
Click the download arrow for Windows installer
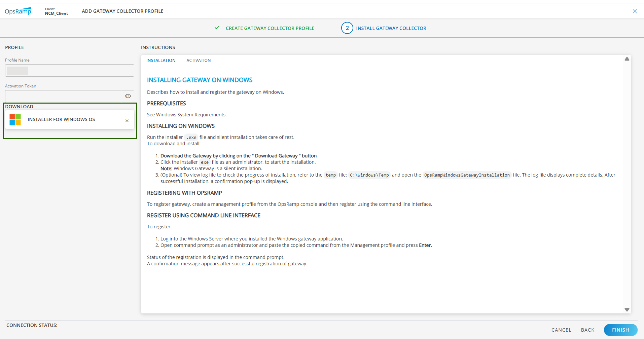pos(127,120)
